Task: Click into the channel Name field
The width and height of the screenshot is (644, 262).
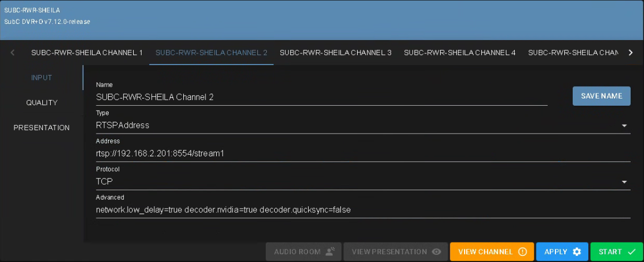Action: coord(321,97)
